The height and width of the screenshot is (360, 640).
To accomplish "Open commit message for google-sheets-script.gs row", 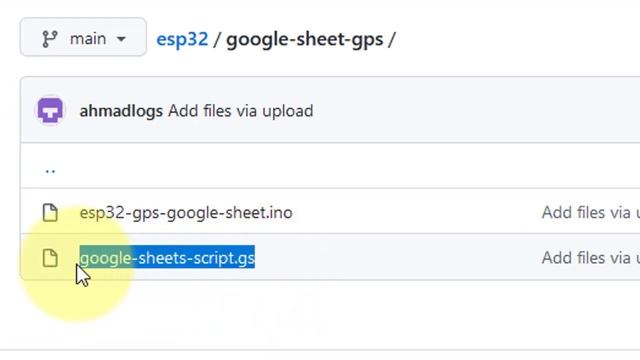I will tap(591, 258).
